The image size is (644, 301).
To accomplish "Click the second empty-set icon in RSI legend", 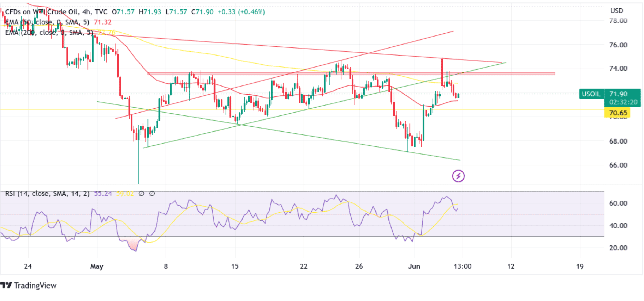I will pyautogui.click(x=152, y=194).
